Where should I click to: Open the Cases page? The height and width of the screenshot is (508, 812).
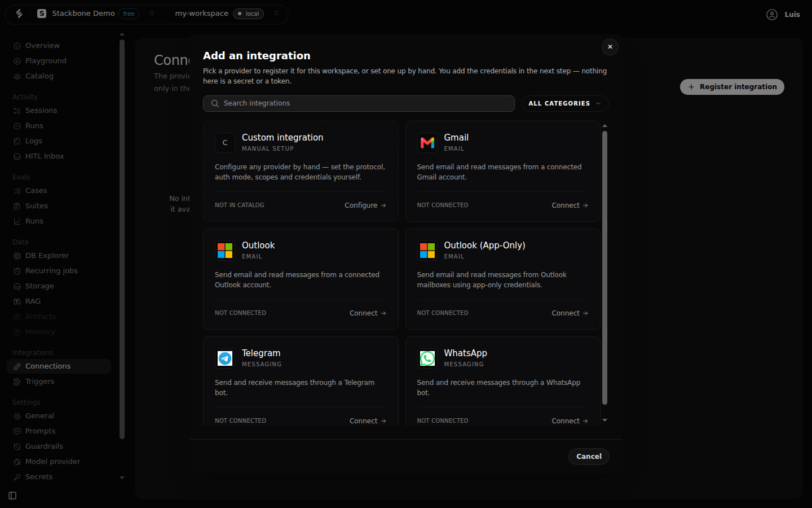point(59,191)
